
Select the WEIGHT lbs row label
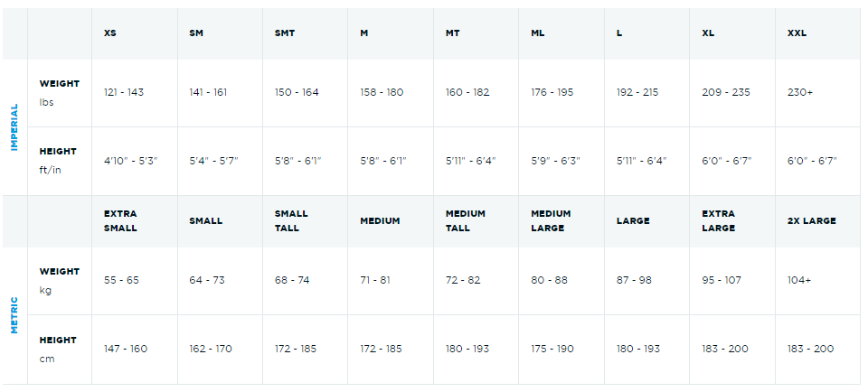[x=59, y=92]
